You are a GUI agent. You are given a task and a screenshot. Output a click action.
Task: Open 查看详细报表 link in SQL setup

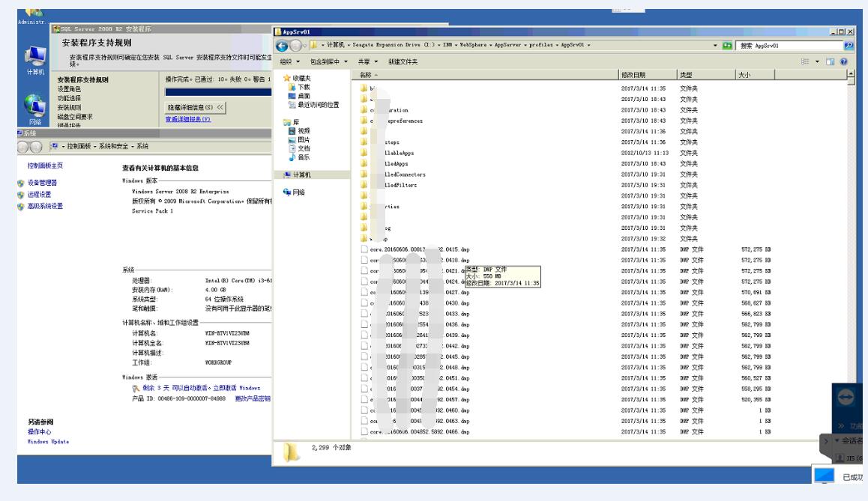(x=187, y=119)
